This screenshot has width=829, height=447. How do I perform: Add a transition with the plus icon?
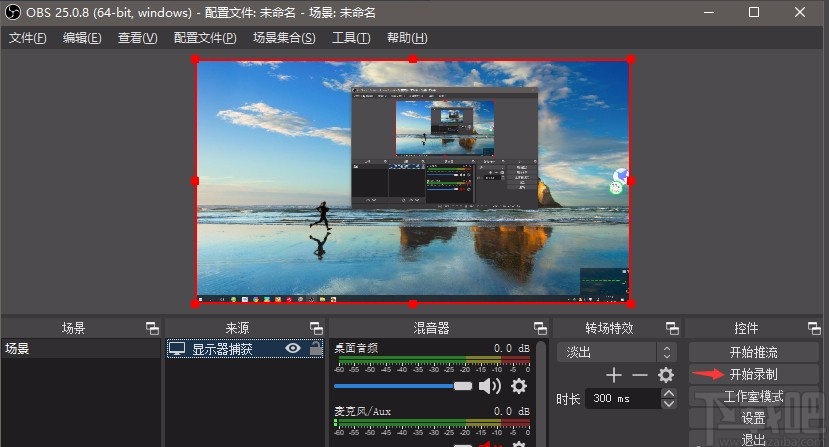click(614, 375)
